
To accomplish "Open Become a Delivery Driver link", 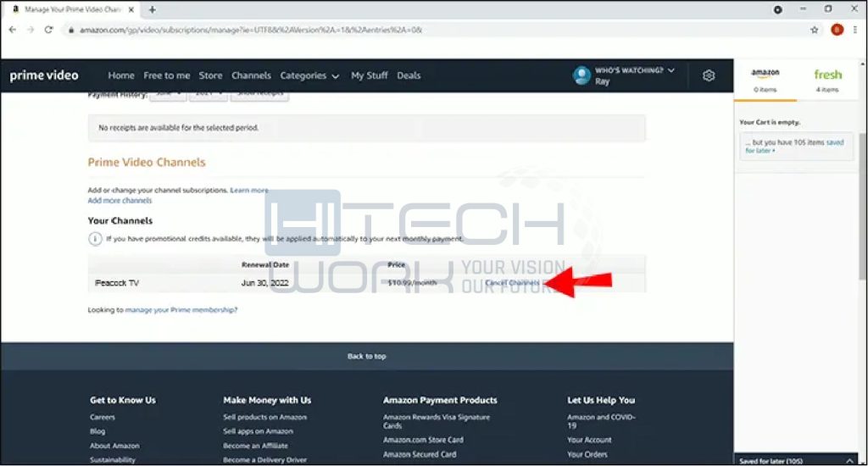I will coord(264,459).
